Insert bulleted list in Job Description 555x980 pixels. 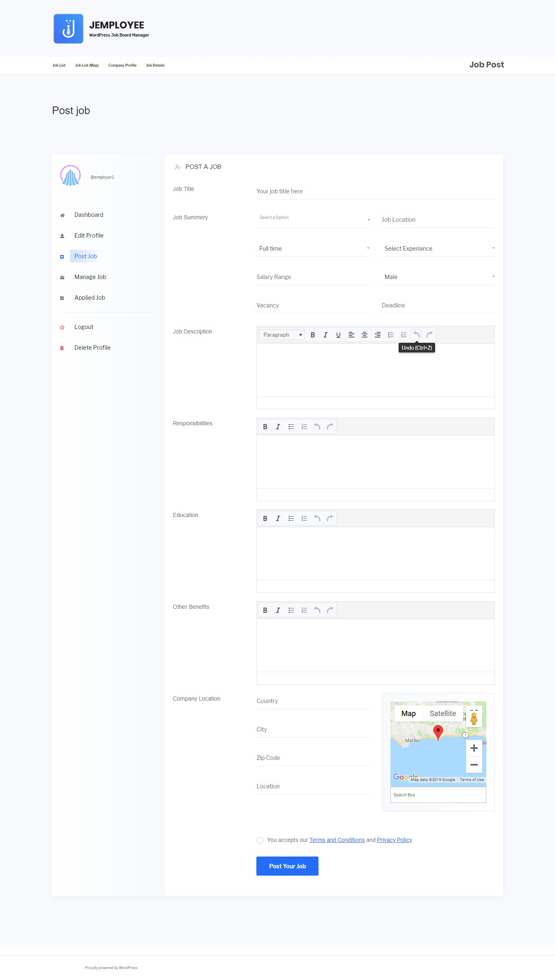(390, 335)
